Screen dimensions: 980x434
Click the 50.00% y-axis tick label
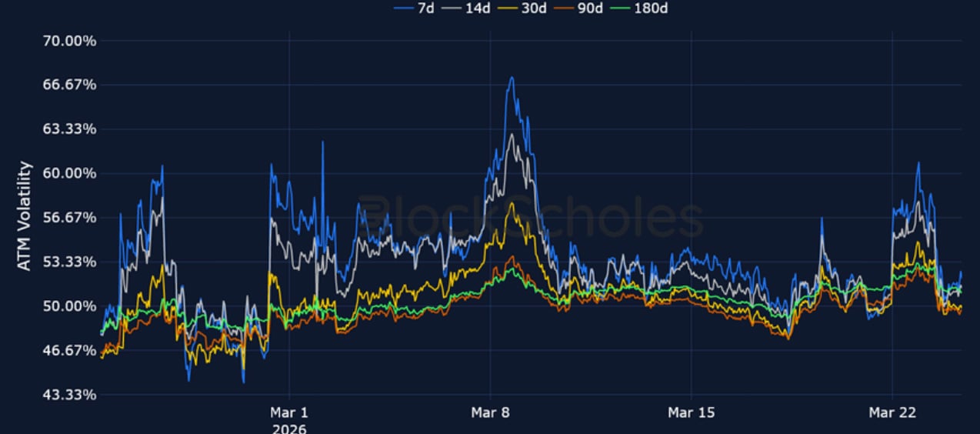coord(68,306)
